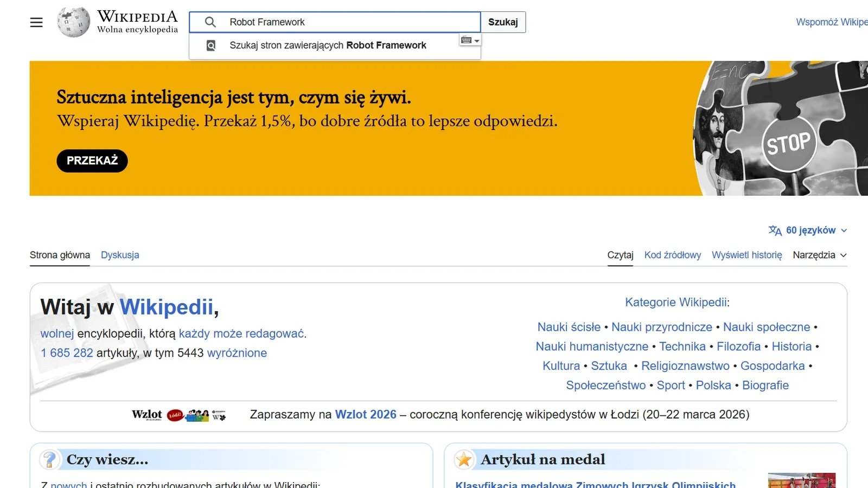Click the language translate icon
The image size is (868, 488).
[775, 230]
